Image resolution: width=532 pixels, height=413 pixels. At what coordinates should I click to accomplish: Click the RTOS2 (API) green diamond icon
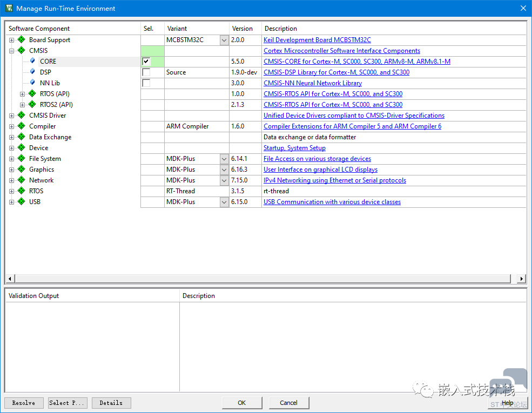point(32,104)
